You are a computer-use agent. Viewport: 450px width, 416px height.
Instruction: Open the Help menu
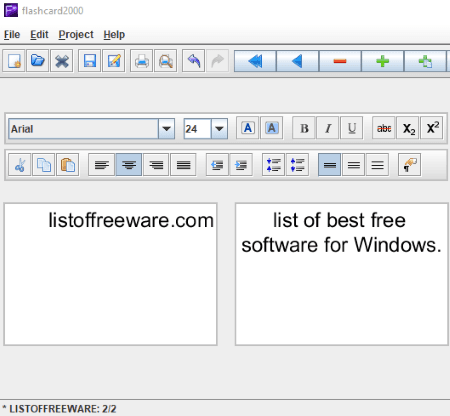click(x=114, y=34)
